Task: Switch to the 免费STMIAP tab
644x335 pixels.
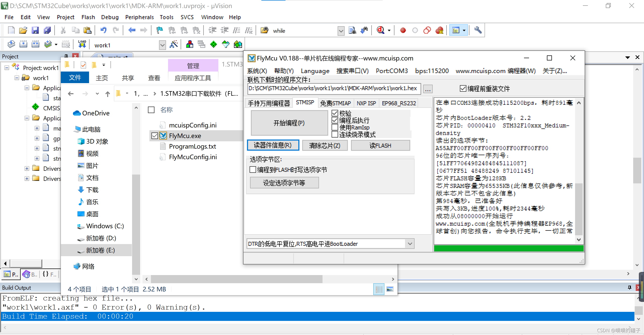Action: (x=335, y=103)
